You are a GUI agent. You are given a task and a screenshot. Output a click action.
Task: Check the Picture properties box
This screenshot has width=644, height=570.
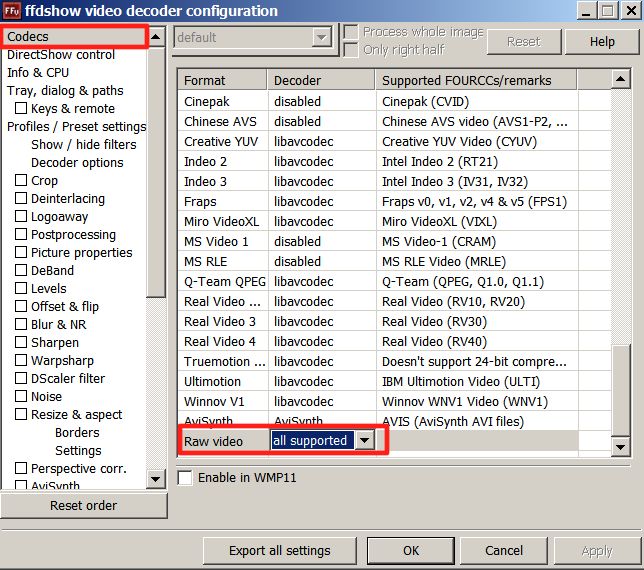21,253
